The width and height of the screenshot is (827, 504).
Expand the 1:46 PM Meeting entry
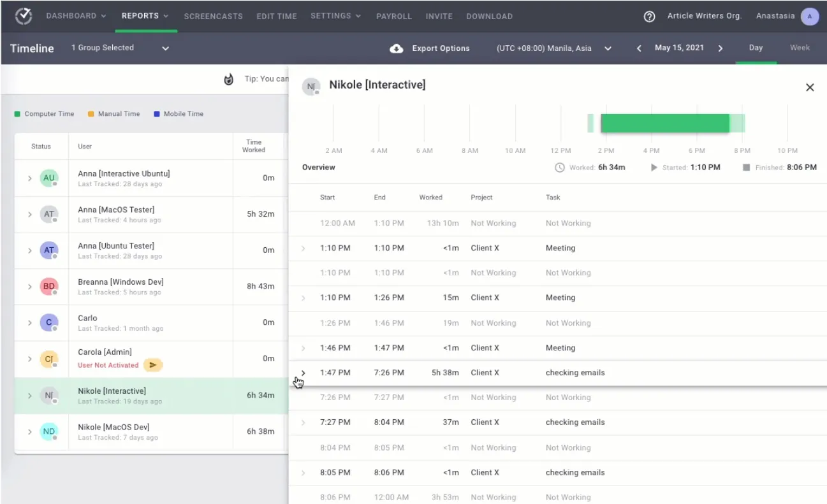[x=303, y=348]
